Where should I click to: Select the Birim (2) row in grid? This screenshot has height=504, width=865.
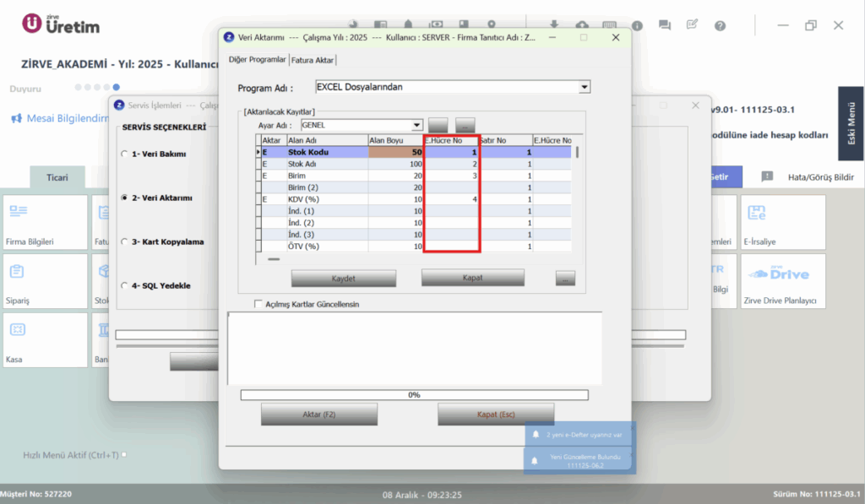click(x=414, y=187)
